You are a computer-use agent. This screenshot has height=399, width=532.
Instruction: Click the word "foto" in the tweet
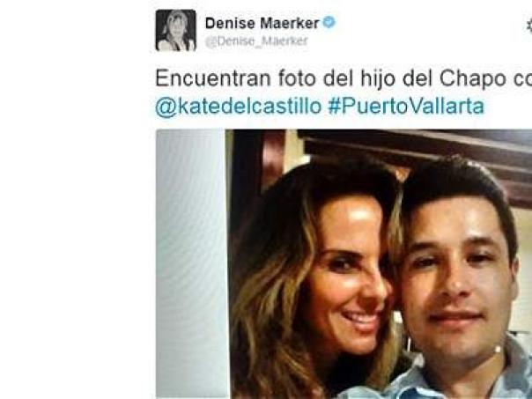[x=297, y=78]
